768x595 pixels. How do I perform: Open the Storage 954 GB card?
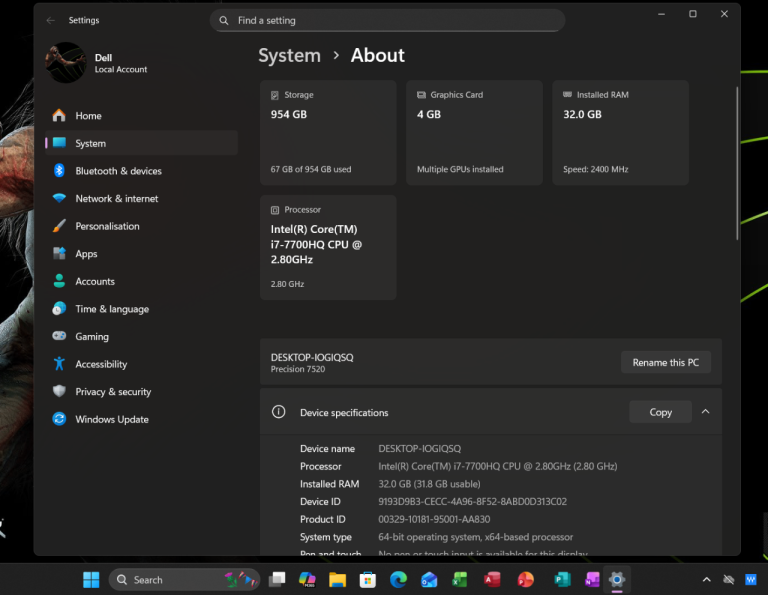pyautogui.click(x=328, y=132)
